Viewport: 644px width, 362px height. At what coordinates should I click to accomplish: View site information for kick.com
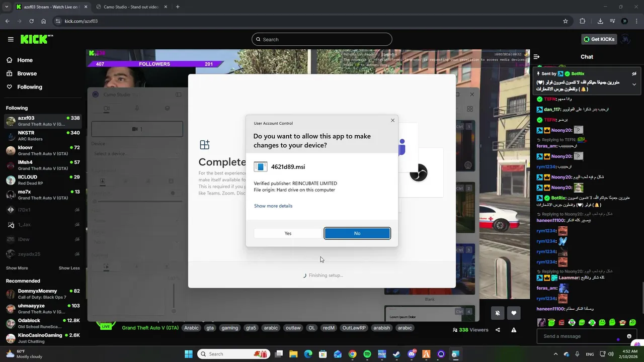[58, 21]
